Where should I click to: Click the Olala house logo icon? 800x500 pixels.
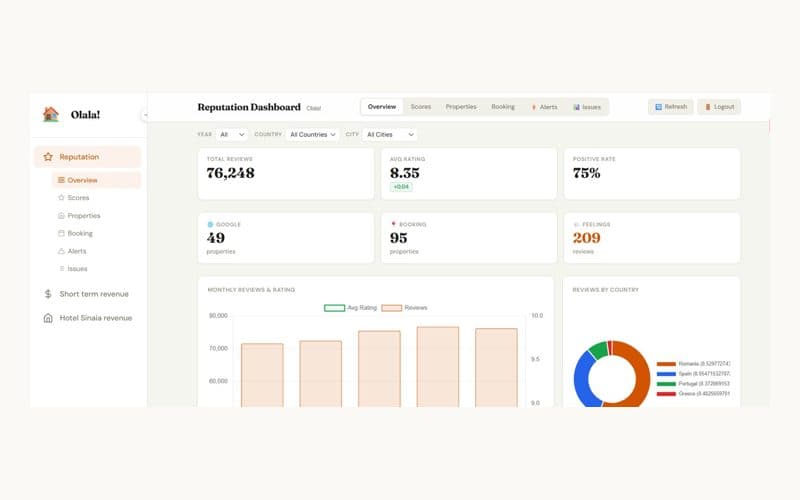[51, 114]
